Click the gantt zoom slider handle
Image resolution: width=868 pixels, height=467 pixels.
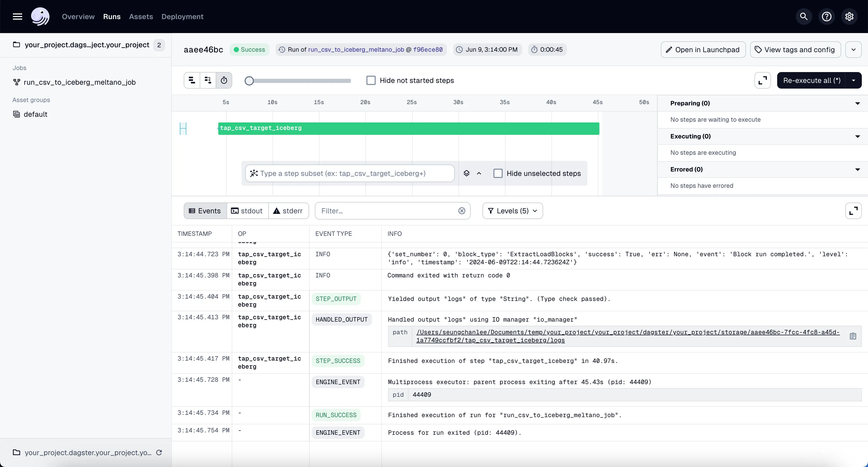pyautogui.click(x=249, y=81)
